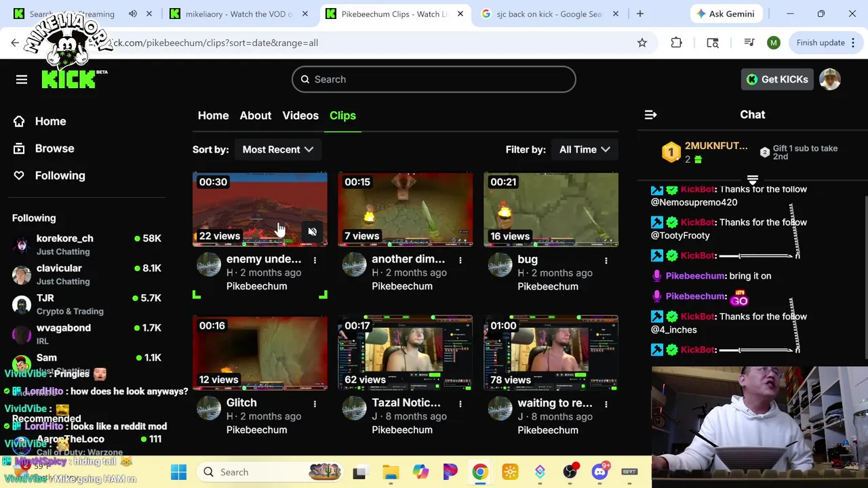Click the Get KICKs button
Viewport: 868px width, 488px height.
coord(777,79)
